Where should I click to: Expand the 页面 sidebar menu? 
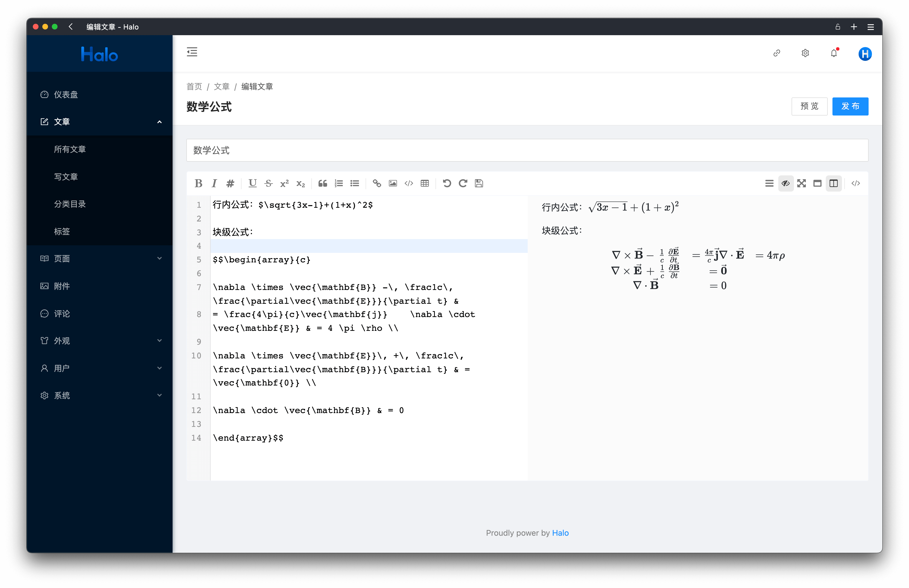point(99,259)
